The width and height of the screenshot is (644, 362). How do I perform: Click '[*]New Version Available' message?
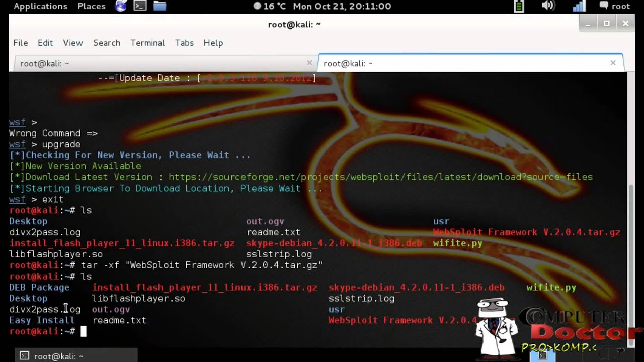click(x=75, y=166)
